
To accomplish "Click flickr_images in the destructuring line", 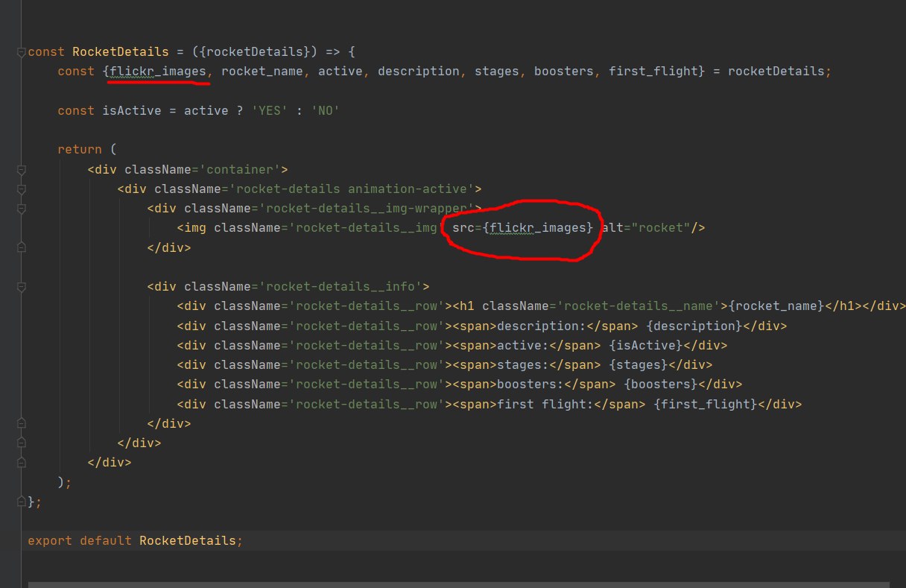I will tap(158, 72).
